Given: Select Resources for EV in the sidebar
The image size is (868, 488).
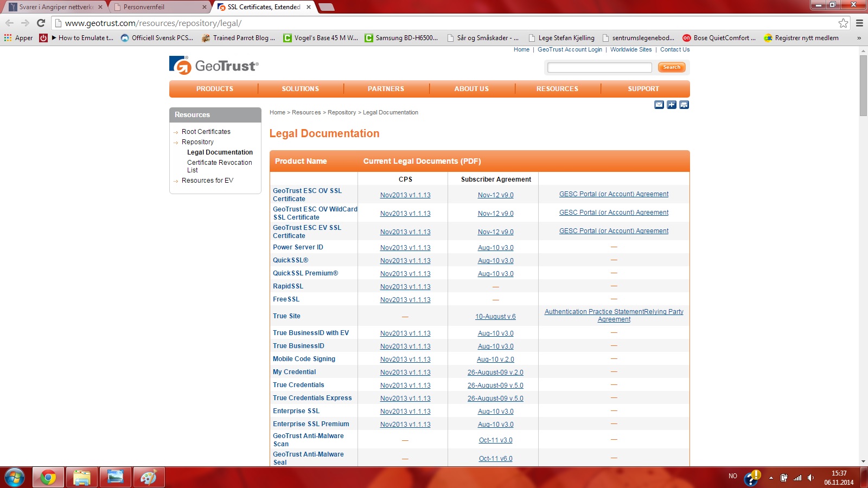Looking at the screenshot, I should (208, 181).
